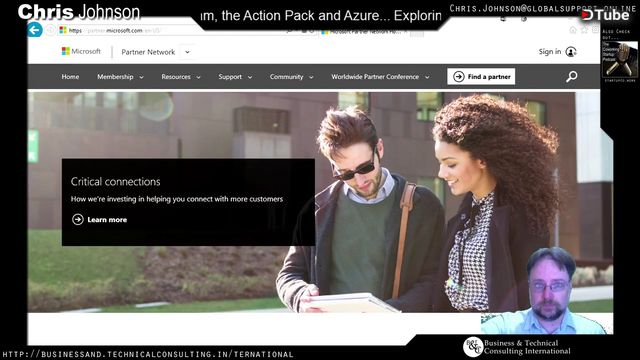This screenshot has width=640, height=360.
Task: Click the businessand.technicalconsulting.in URL text
Action: click(x=148, y=354)
